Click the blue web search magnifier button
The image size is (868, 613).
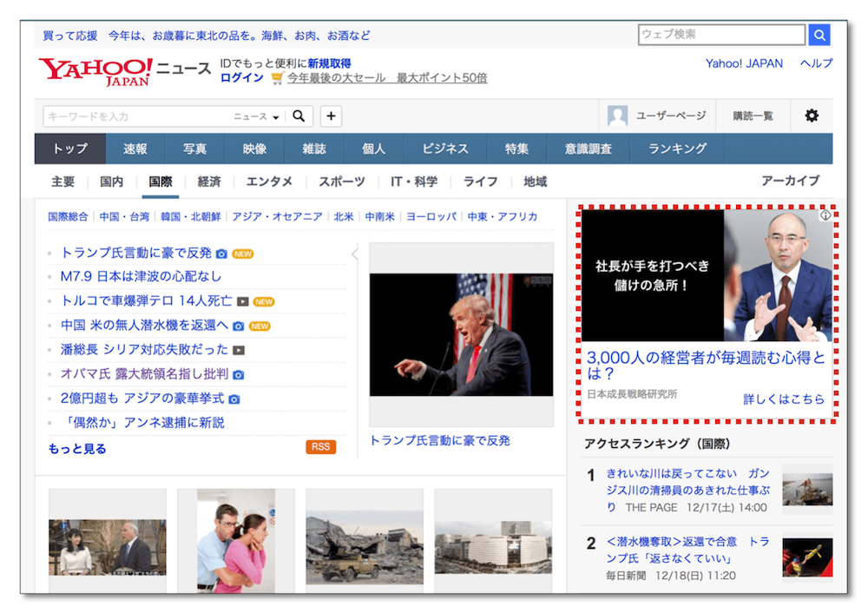[819, 35]
